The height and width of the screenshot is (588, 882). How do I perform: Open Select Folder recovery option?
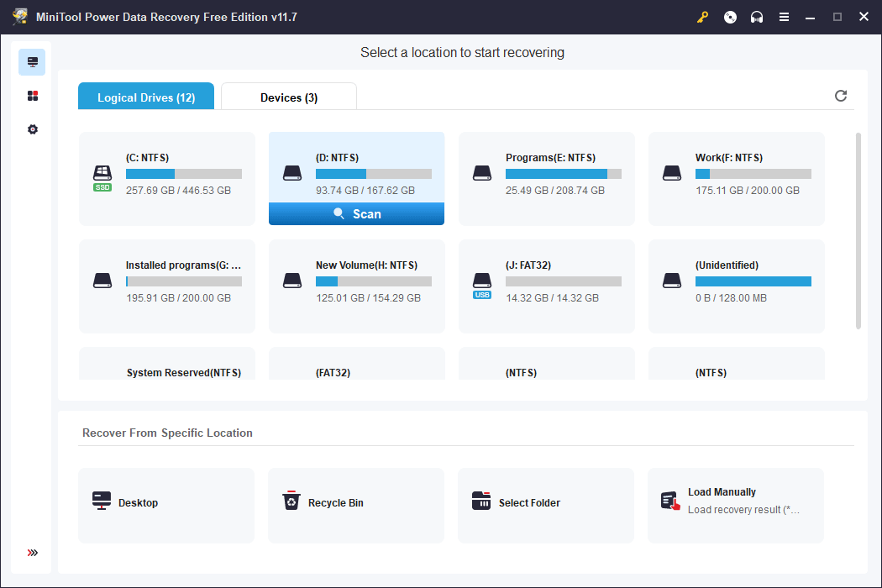(545, 505)
